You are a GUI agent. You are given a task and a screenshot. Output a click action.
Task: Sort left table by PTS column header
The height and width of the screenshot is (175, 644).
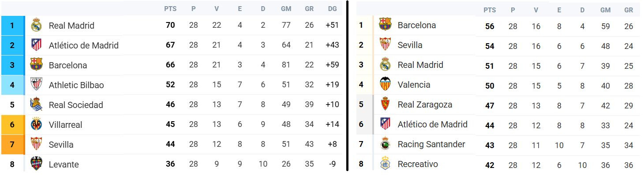click(170, 8)
